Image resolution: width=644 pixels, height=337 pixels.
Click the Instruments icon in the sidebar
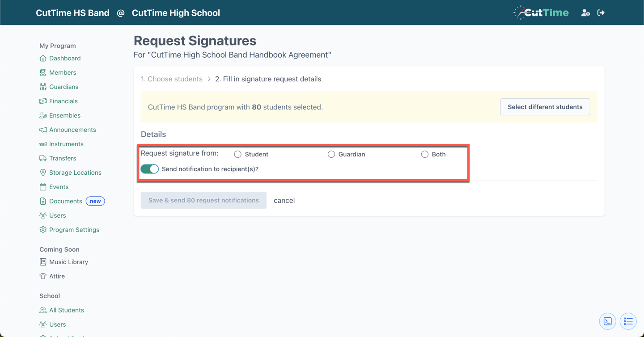point(42,144)
